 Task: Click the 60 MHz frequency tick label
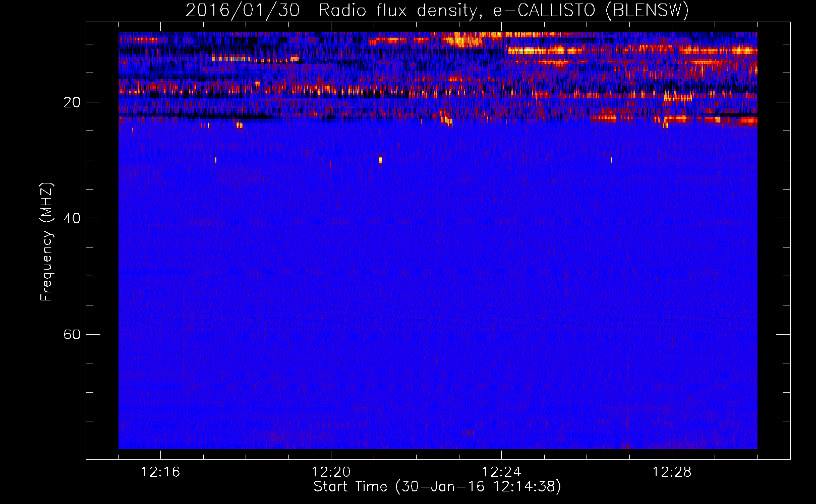pos(72,334)
